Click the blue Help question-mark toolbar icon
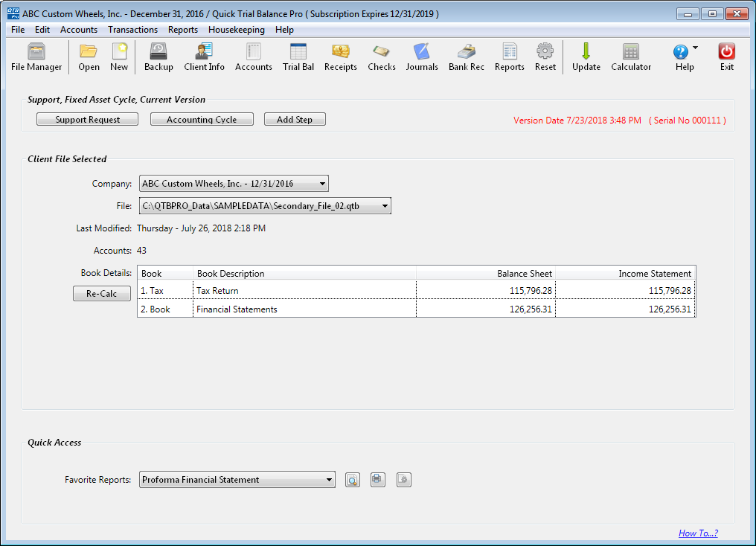The height and width of the screenshot is (546, 756). [681, 52]
